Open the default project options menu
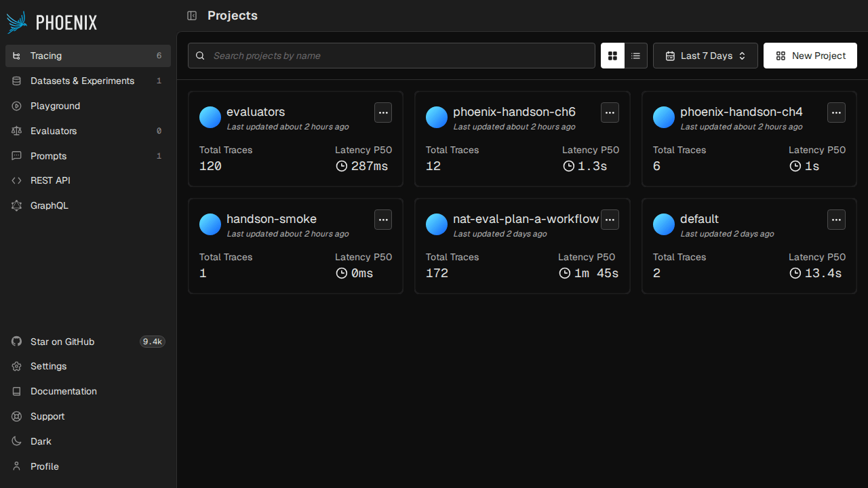Image resolution: width=868 pixels, height=488 pixels. pos(836,220)
